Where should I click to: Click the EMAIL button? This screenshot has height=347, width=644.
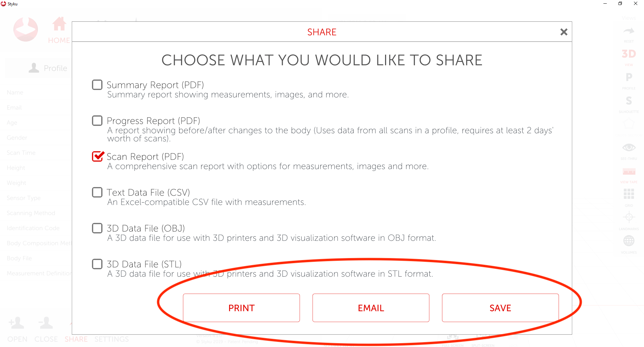(x=371, y=308)
